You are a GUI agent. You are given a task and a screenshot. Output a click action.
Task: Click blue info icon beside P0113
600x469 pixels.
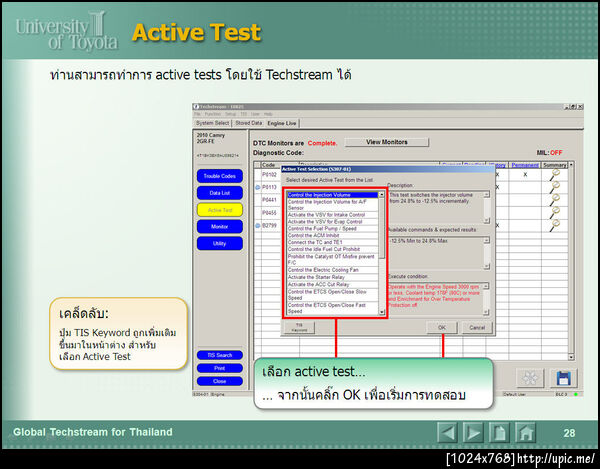coord(258,187)
